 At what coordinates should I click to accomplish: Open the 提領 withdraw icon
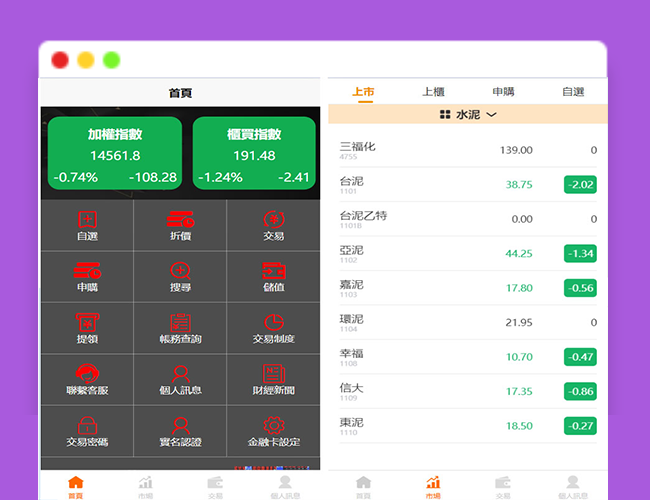(x=87, y=323)
